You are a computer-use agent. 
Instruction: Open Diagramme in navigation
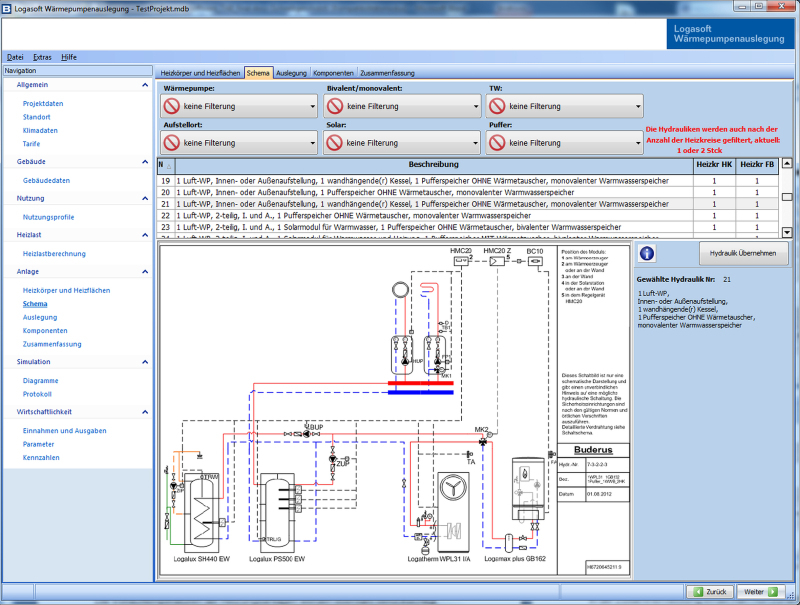(x=40, y=381)
